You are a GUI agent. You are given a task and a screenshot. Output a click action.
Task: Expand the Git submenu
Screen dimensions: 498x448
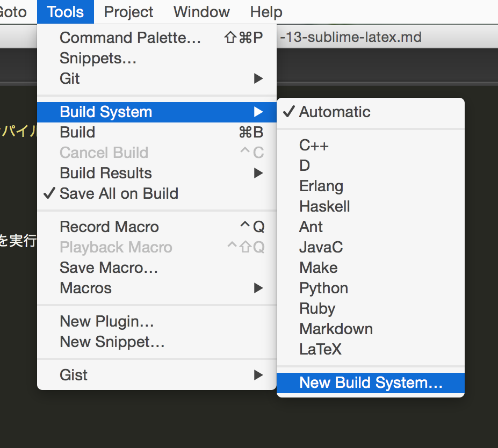coord(156,78)
